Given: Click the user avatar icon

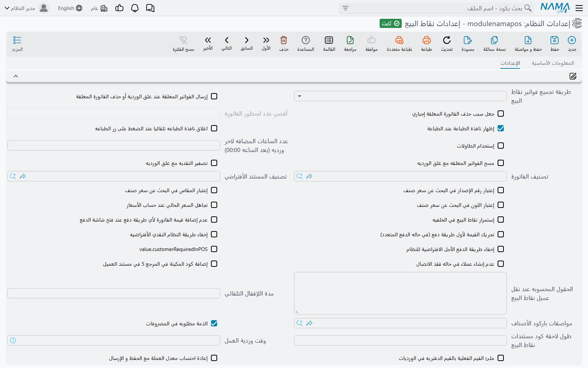Looking at the screenshot, I should tap(44, 8).
